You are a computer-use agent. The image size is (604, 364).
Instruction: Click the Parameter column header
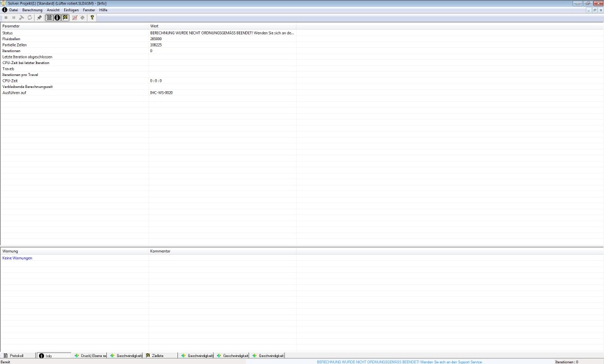click(x=74, y=26)
